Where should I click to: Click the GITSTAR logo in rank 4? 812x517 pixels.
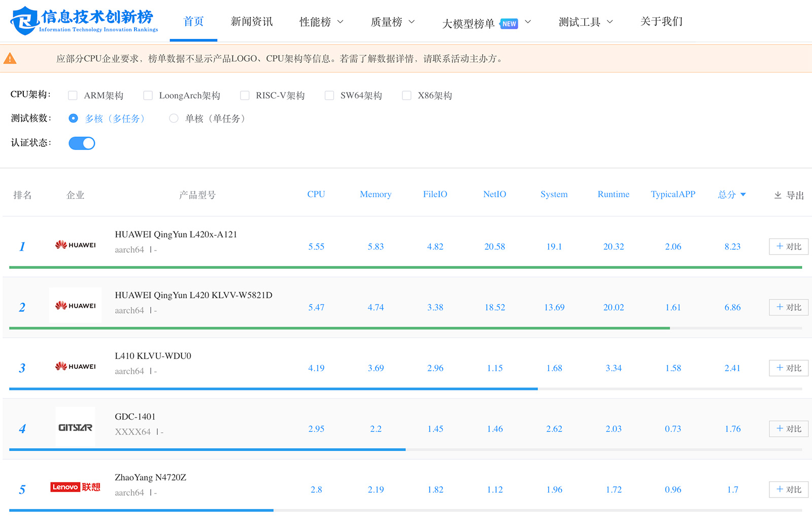tap(75, 428)
